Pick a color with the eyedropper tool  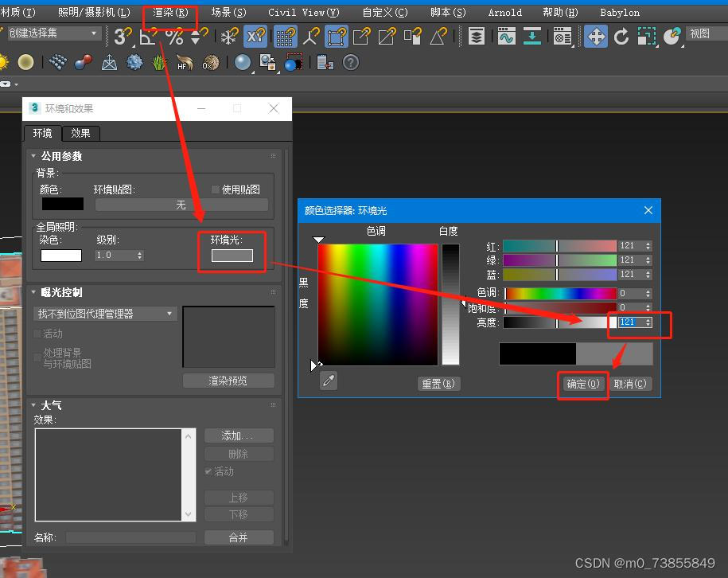click(327, 381)
